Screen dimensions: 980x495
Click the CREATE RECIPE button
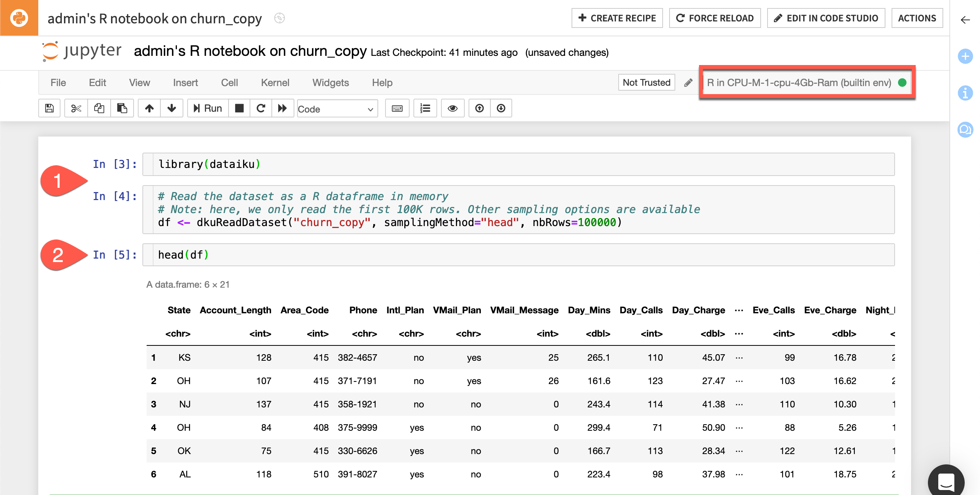click(617, 18)
